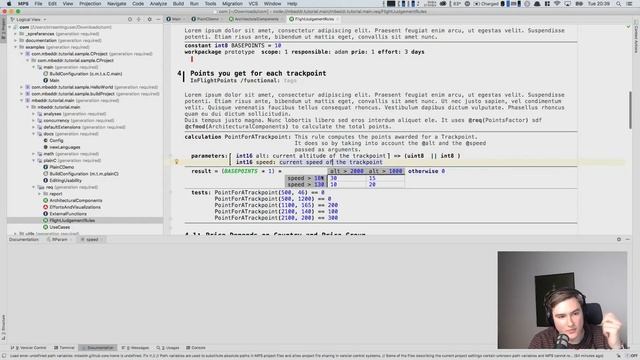Open project panel settings gear
The height and width of the screenshot is (360, 640).
click(x=149, y=19)
